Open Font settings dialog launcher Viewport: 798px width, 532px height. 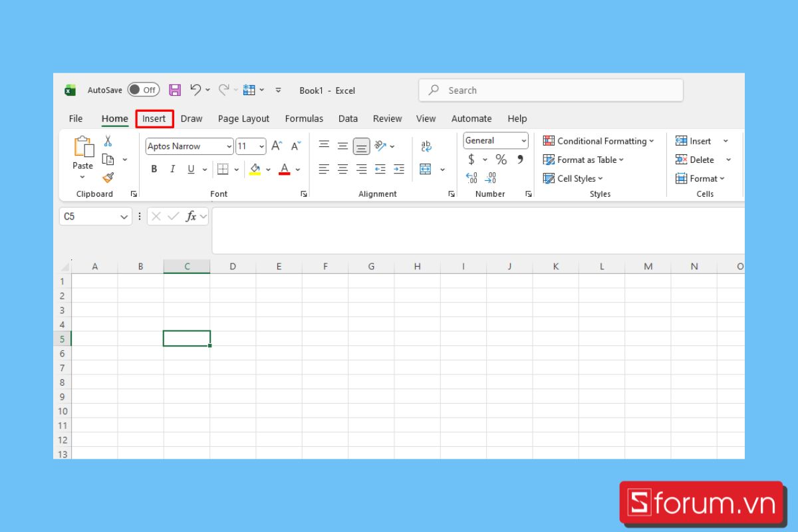click(304, 194)
